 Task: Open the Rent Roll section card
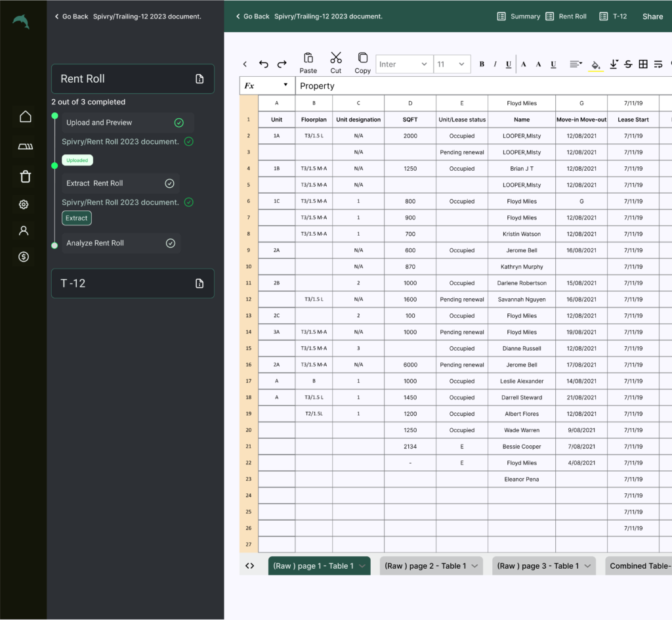pos(133,79)
